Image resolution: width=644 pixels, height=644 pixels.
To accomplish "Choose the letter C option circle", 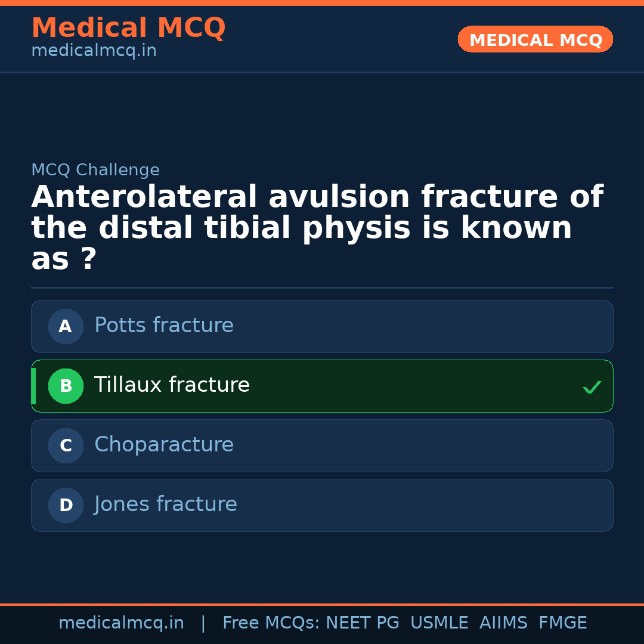I will [x=66, y=445].
